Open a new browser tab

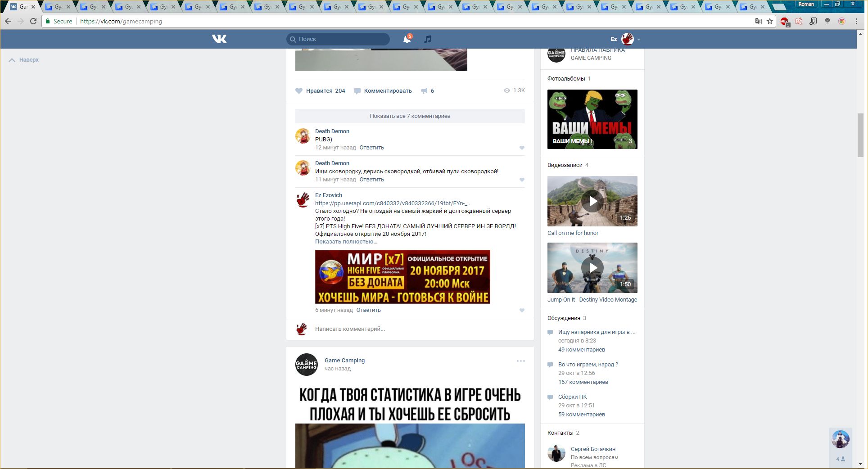pyautogui.click(x=779, y=7)
